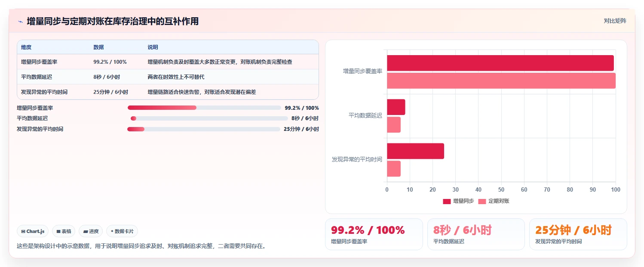Click table cell 平均数据延迟
This screenshot has height=267, width=644.
point(37,77)
